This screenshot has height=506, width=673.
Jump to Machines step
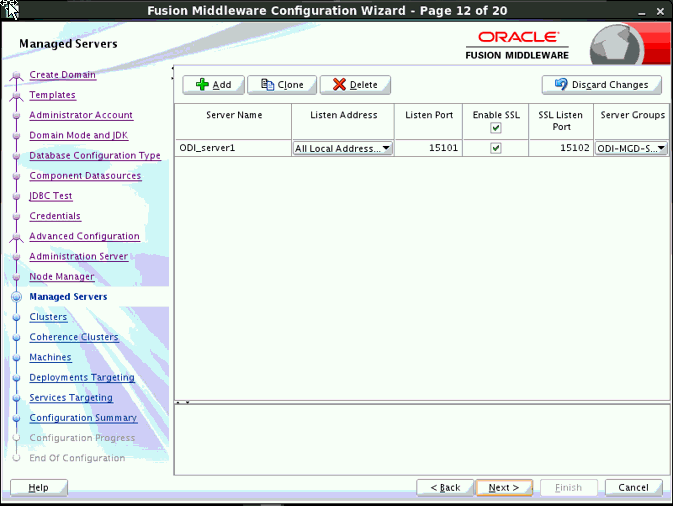click(x=50, y=357)
